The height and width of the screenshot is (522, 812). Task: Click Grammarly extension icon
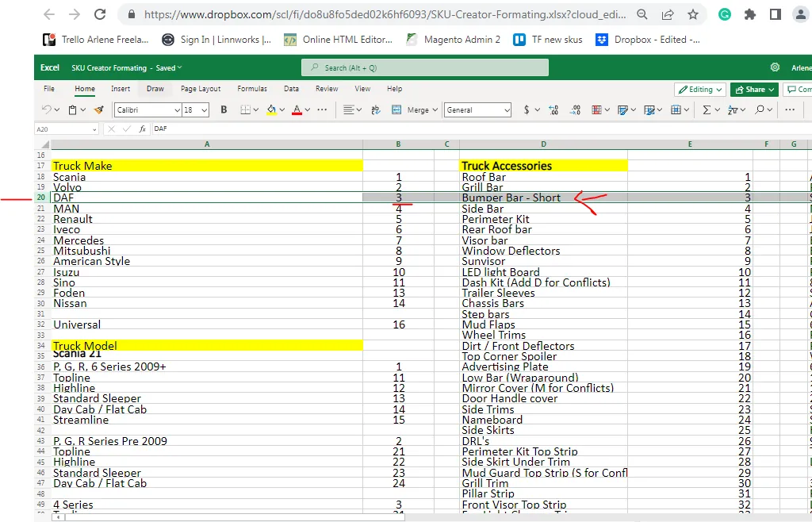725,14
